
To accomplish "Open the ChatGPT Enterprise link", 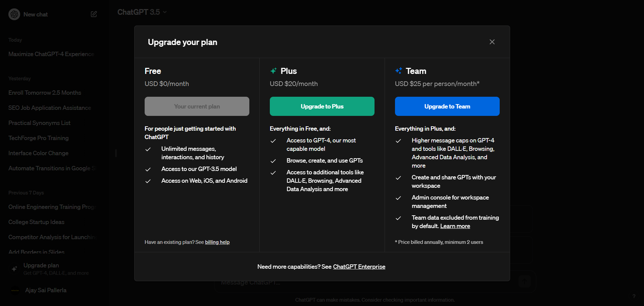I will point(359,267).
